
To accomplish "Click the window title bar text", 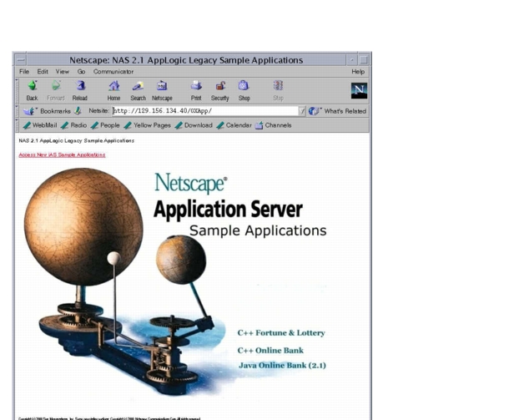I will click(x=186, y=60).
